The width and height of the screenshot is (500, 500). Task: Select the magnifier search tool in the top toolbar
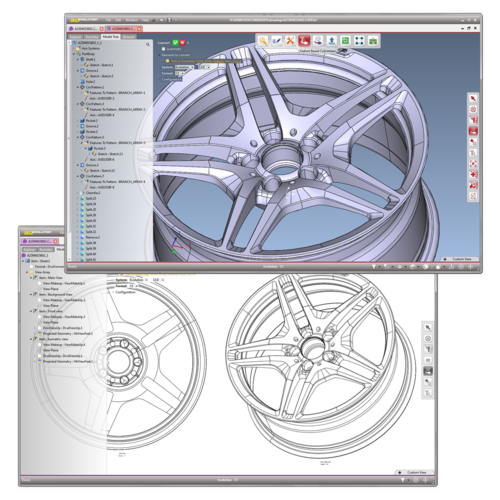(x=263, y=41)
